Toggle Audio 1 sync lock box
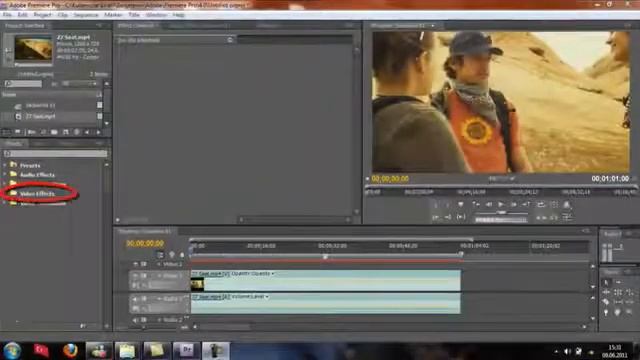640x360 pixels. point(144,299)
